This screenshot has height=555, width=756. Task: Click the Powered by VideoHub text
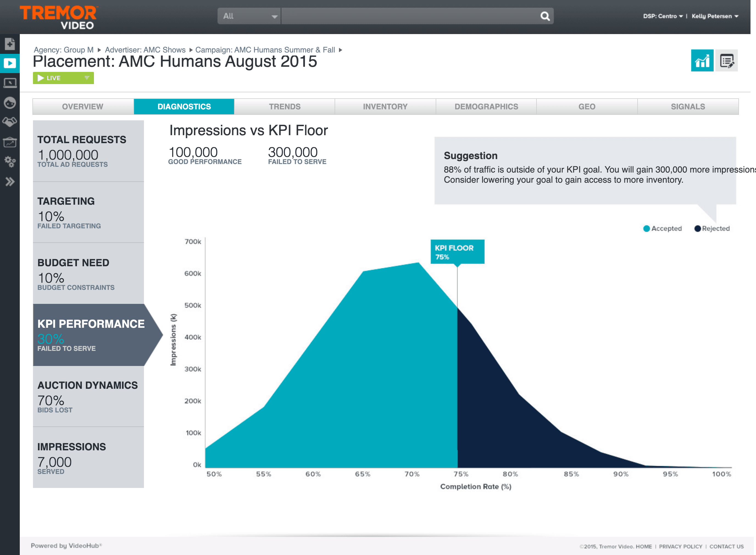[66, 546]
